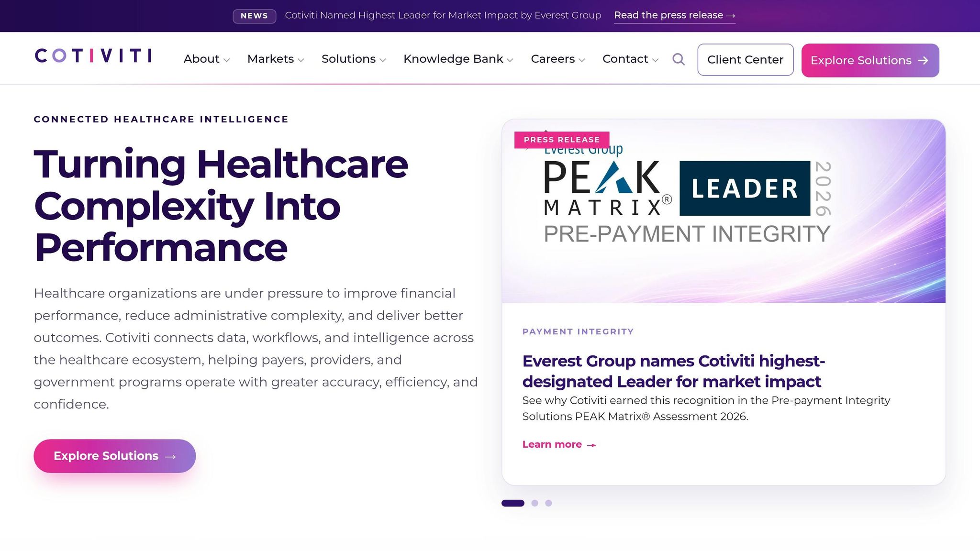980x551 pixels.
Task: Click the Client Center button
Action: (746, 60)
